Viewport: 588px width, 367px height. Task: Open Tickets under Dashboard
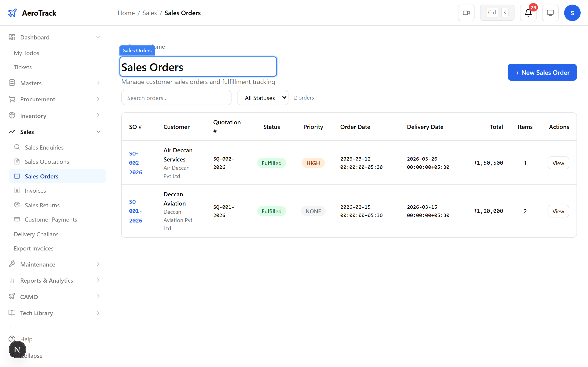(x=23, y=67)
